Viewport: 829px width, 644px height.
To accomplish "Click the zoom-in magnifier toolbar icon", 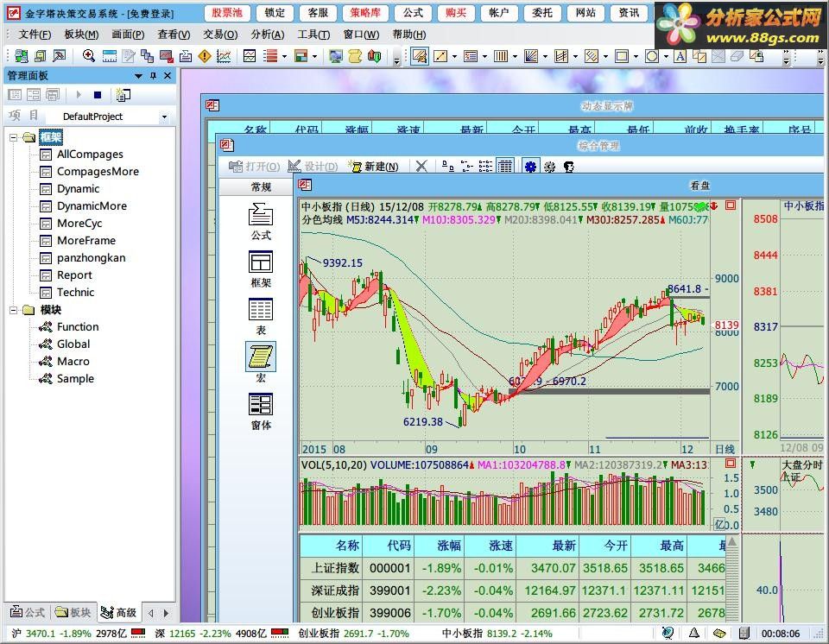I will tap(88, 56).
